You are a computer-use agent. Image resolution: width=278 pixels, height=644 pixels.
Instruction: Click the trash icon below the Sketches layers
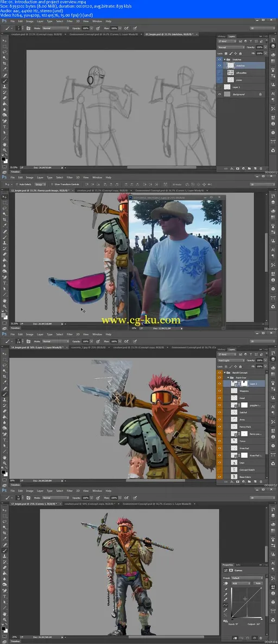260,168
